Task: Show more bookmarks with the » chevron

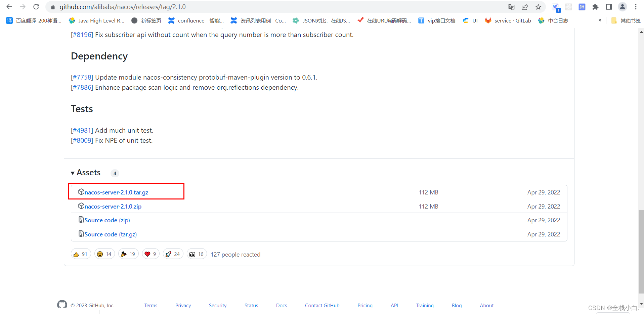Action: pyautogui.click(x=600, y=20)
